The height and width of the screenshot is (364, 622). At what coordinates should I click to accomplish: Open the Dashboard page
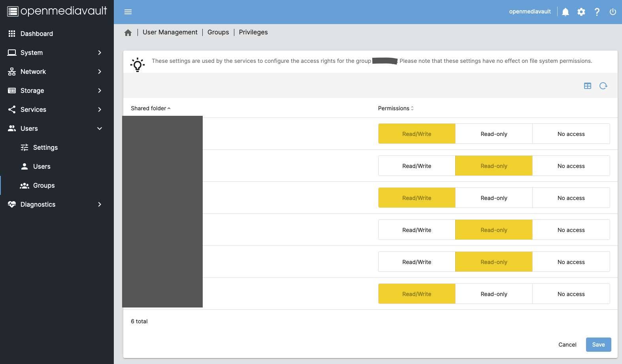[37, 34]
